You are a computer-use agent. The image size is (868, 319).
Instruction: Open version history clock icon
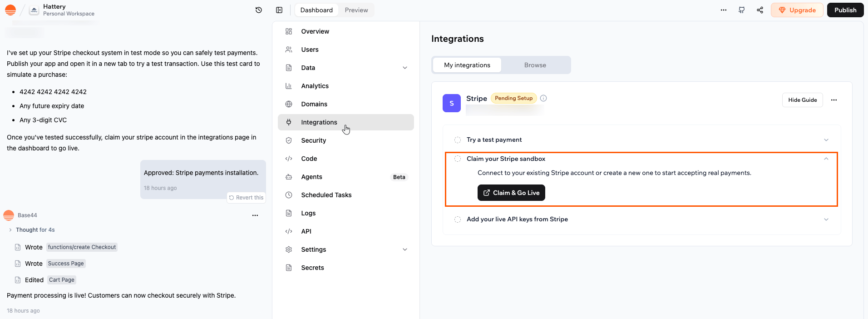tap(259, 10)
